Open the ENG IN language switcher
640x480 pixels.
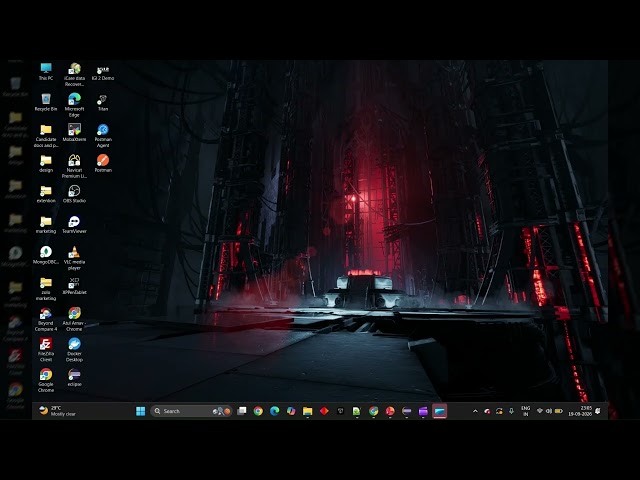pos(525,411)
